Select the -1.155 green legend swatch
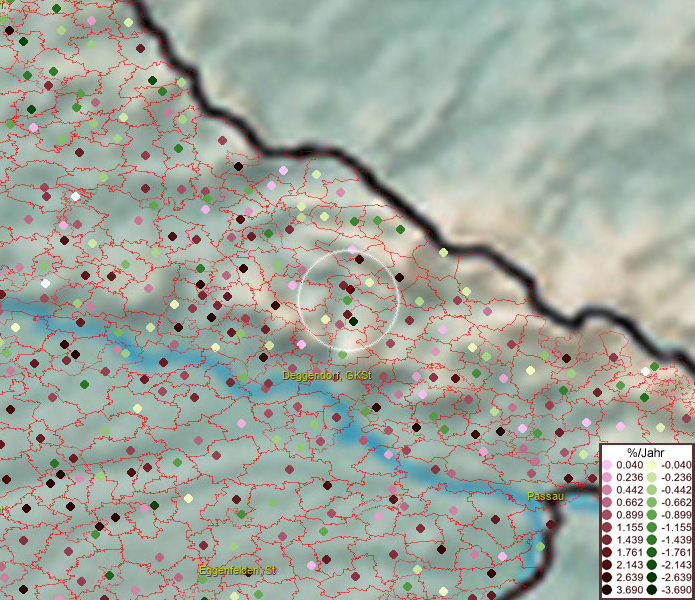Screen dimensions: 695x600 (x=651, y=527)
